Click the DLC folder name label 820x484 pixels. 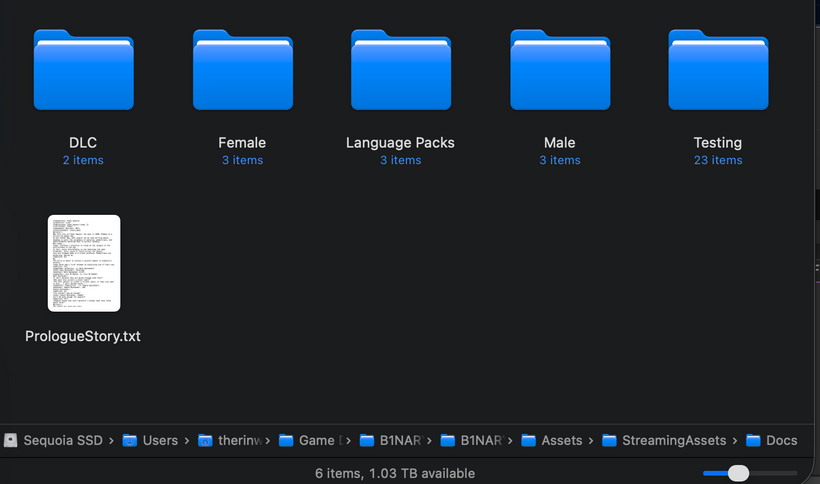click(x=83, y=143)
